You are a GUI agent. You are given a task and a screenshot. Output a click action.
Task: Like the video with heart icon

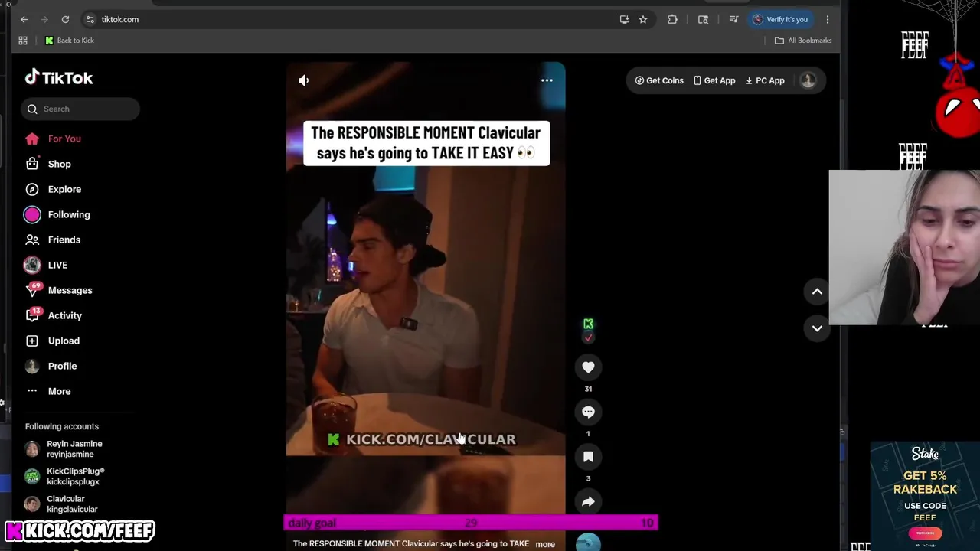(588, 367)
